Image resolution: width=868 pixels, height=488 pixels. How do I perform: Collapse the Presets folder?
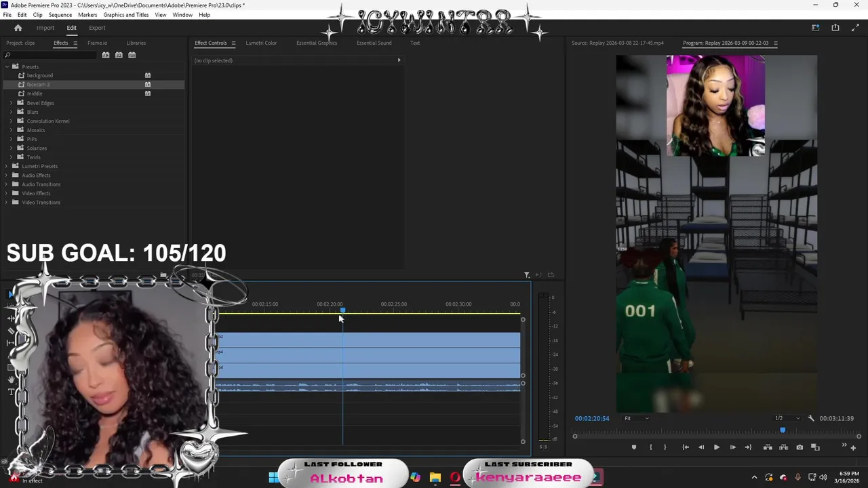pos(7,66)
